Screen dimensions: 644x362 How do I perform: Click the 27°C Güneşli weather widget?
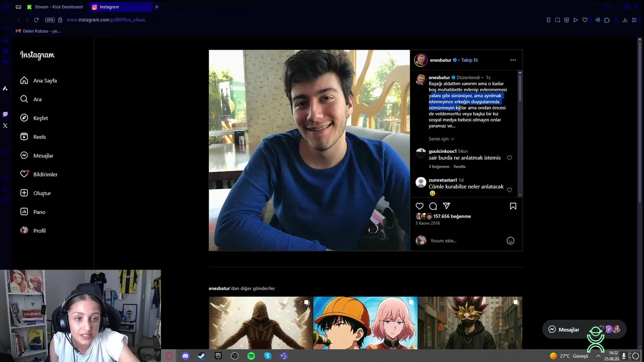click(569, 356)
